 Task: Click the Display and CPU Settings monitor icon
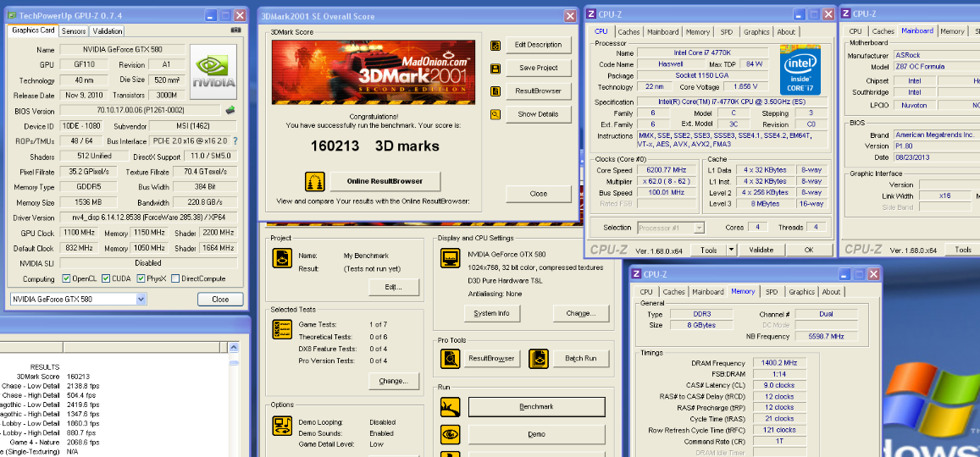point(451,258)
